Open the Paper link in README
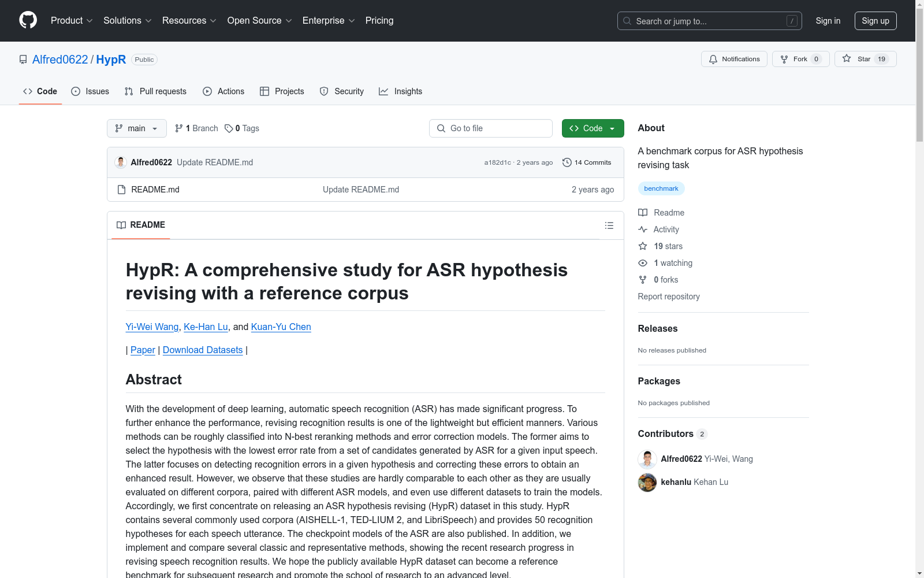Image resolution: width=924 pixels, height=578 pixels. (x=143, y=350)
